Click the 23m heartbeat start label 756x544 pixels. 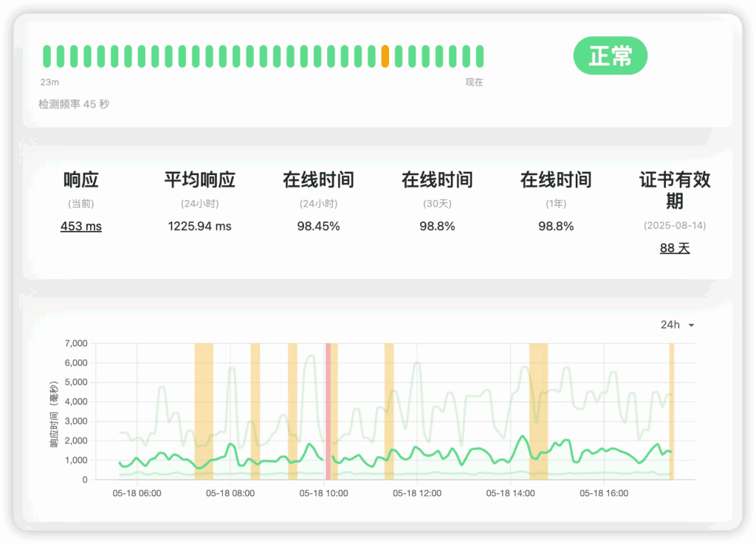click(x=49, y=82)
